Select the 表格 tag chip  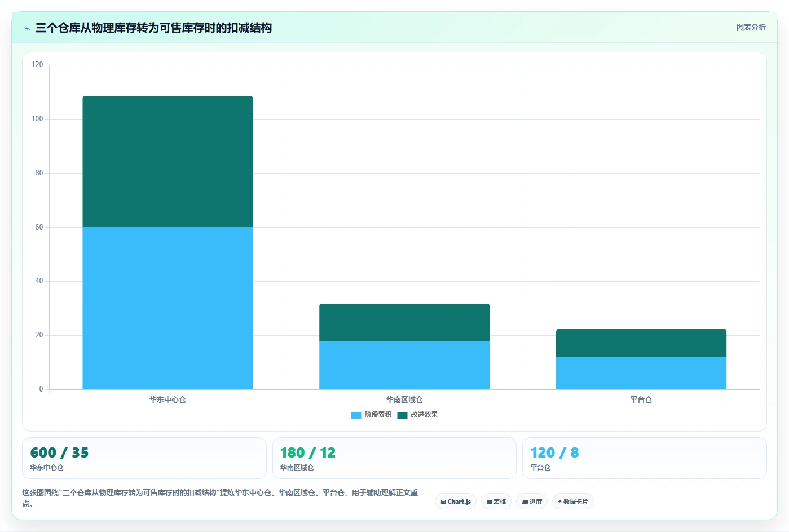pos(496,502)
